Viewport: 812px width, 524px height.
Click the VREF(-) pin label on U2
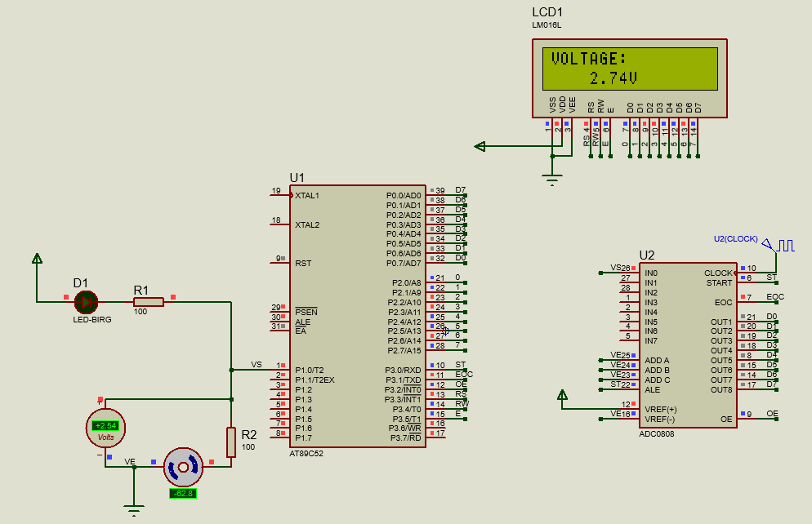click(660, 419)
